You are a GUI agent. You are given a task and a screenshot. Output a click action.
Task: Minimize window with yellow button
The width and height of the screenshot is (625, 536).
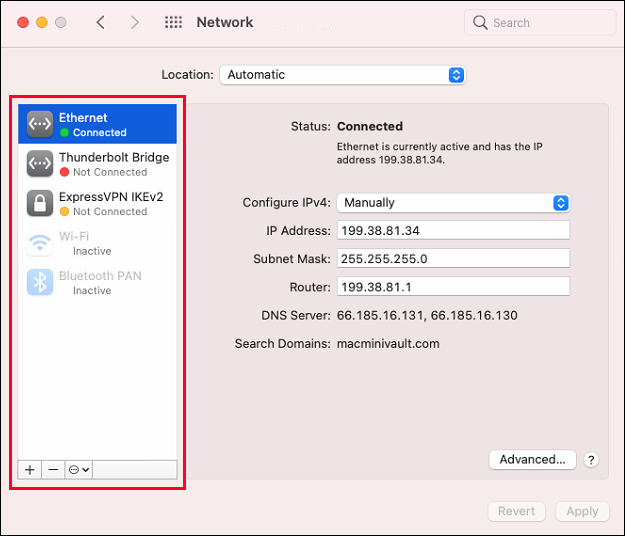click(x=42, y=22)
